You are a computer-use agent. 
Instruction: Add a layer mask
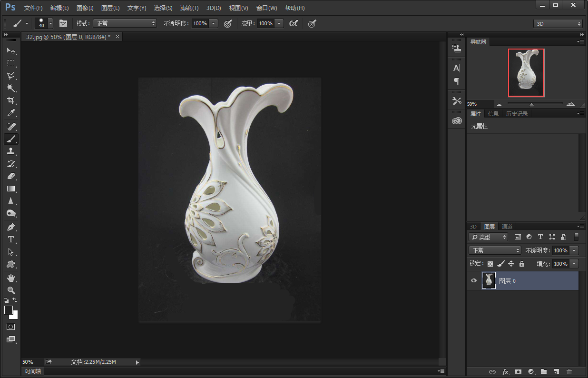click(x=518, y=372)
